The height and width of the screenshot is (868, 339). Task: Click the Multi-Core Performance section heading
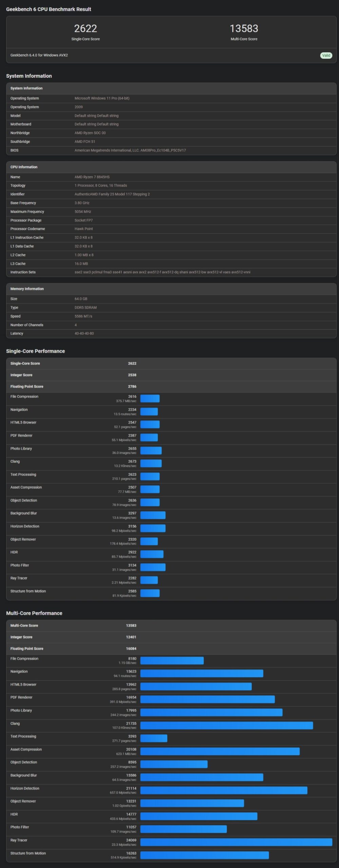pyautogui.click(x=34, y=613)
